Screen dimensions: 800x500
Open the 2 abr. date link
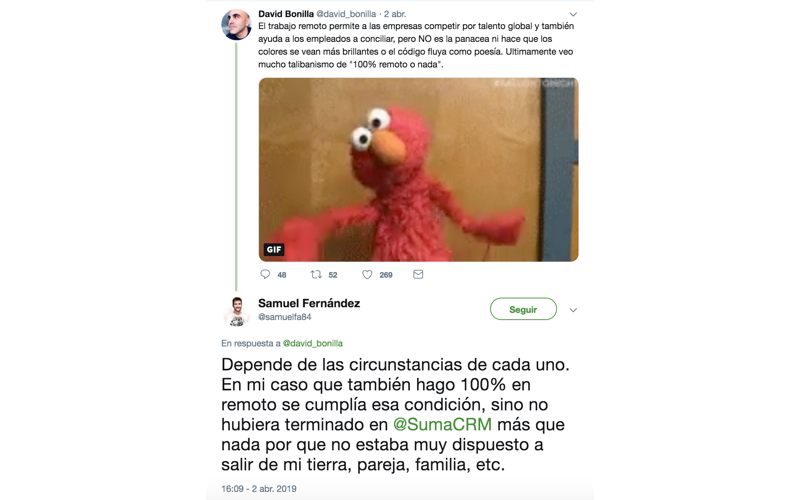point(395,14)
